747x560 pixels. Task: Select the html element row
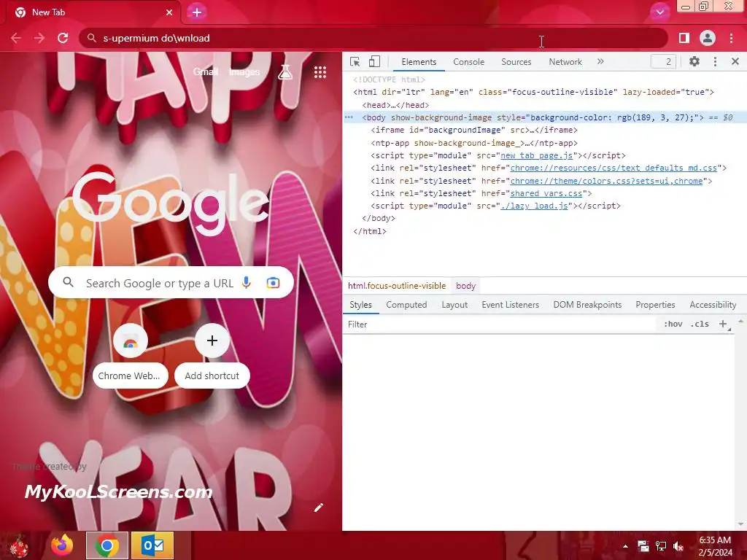(533, 92)
